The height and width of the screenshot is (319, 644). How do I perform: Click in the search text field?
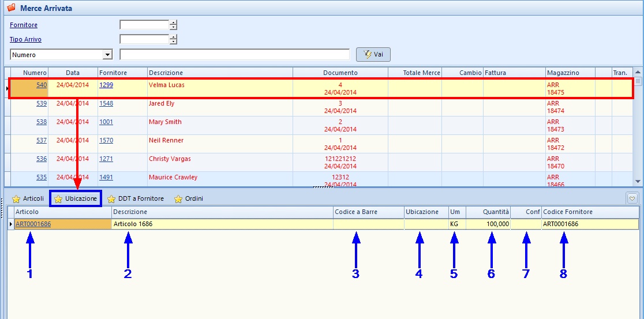(234, 55)
